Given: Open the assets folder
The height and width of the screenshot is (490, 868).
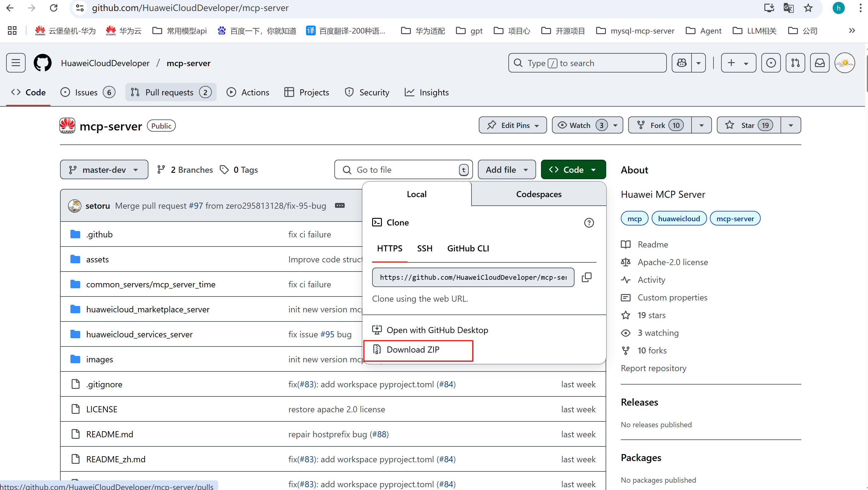Looking at the screenshot, I should point(98,259).
